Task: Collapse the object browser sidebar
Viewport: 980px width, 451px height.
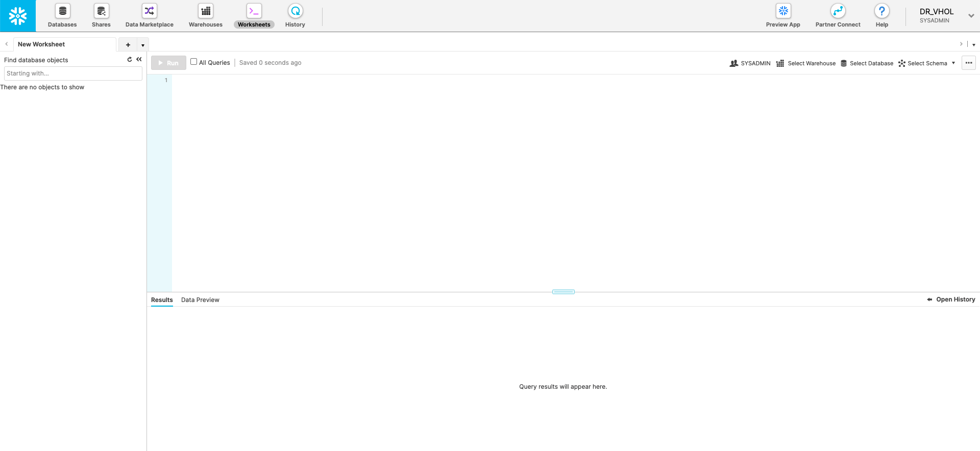Action: 139,60
